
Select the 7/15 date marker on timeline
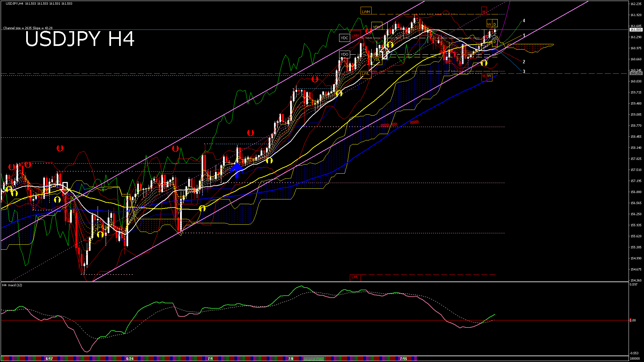point(404,359)
